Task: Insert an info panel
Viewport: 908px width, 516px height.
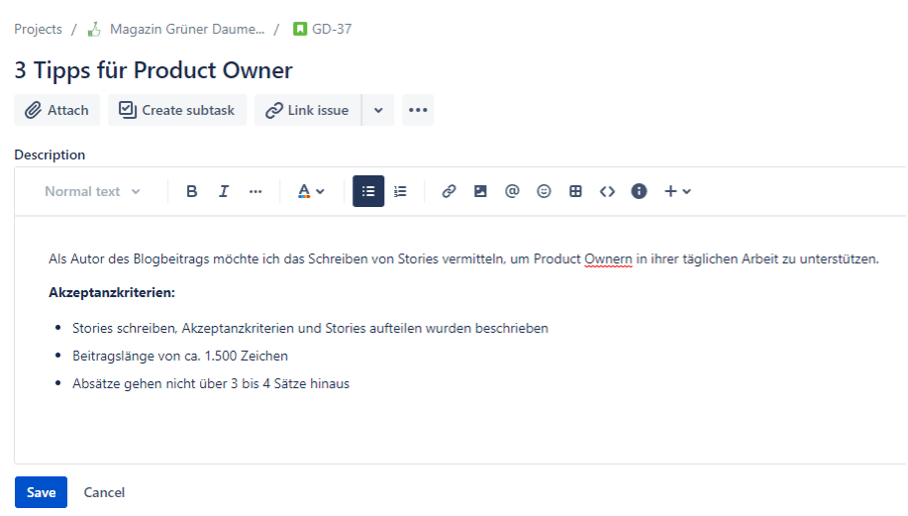Action: point(639,191)
